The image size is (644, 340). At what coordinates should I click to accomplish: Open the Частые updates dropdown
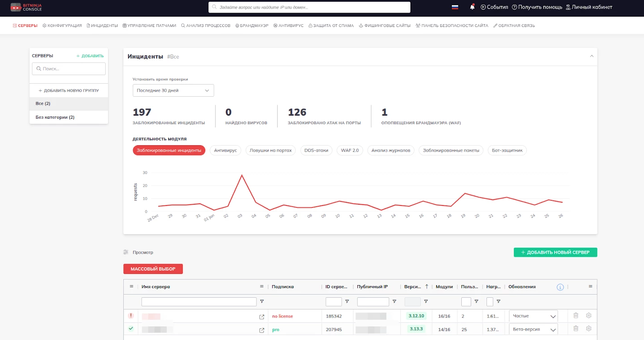[x=533, y=316]
